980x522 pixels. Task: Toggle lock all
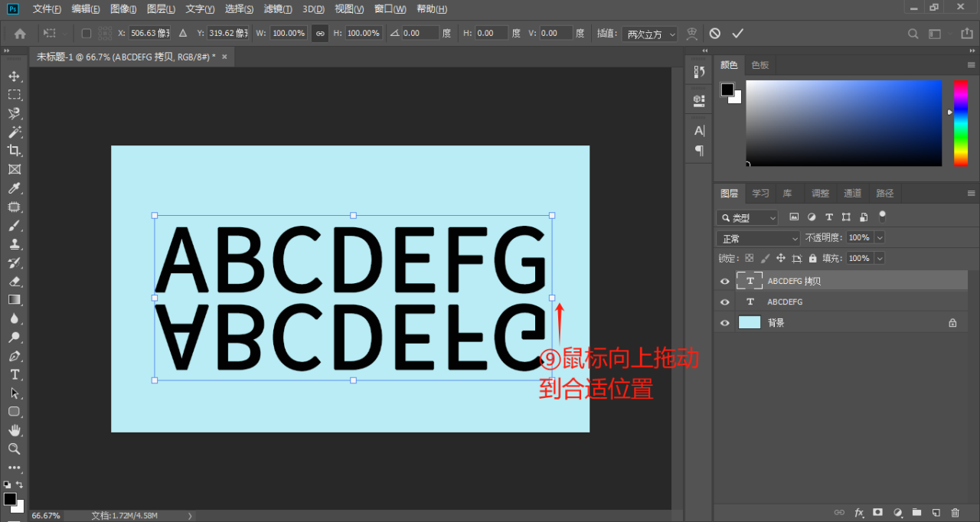point(813,259)
